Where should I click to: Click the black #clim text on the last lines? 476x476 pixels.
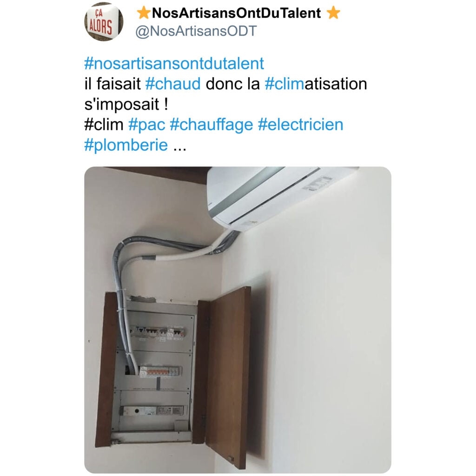(104, 125)
